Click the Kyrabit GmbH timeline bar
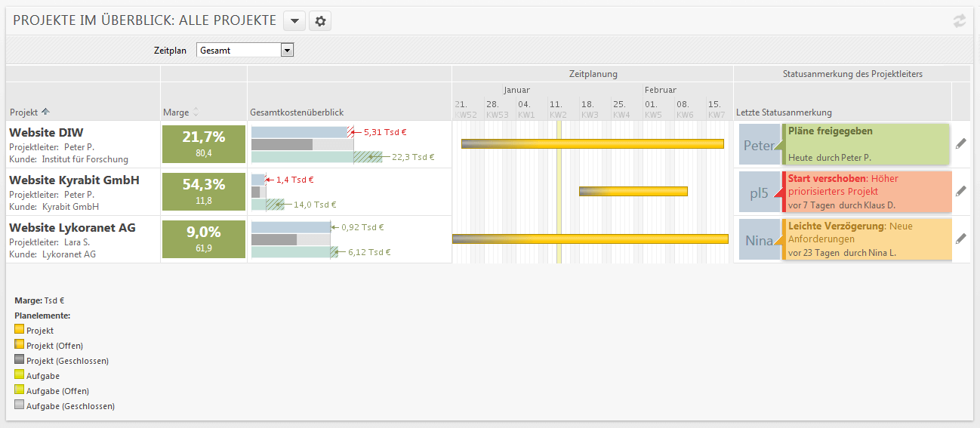This screenshot has width=980, height=428. point(634,191)
